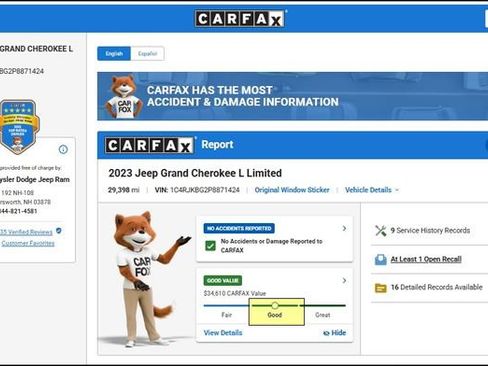Click the Fair label on value scale

click(x=227, y=315)
